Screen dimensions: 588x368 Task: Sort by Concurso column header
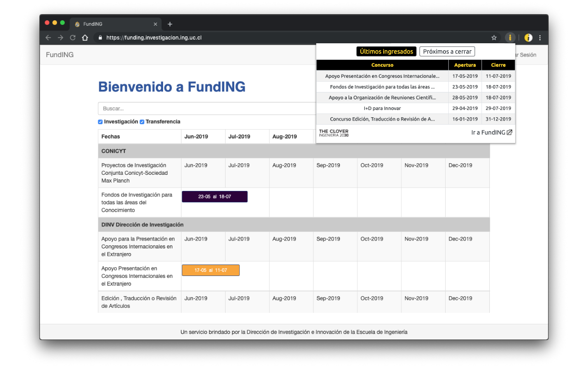tap(382, 65)
